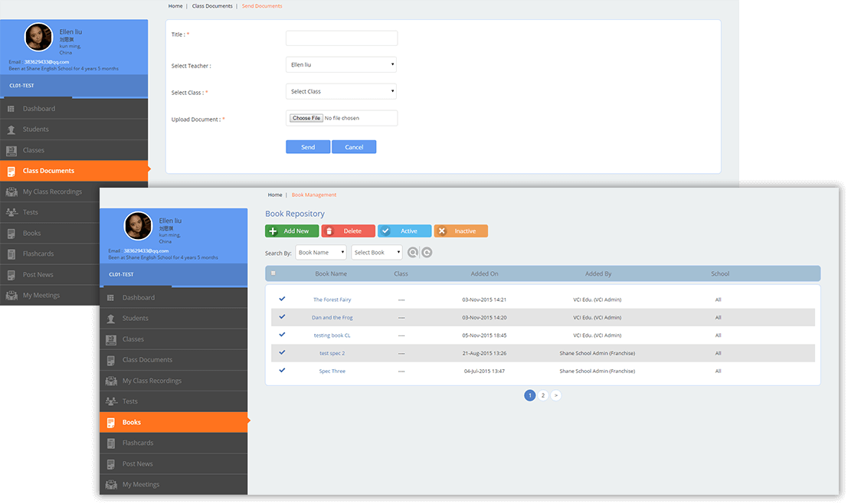Image resolution: width=848 pixels, height=504 pixels.
Task: Toggle checkmark for testing book CL row
Action: [282, 335]
